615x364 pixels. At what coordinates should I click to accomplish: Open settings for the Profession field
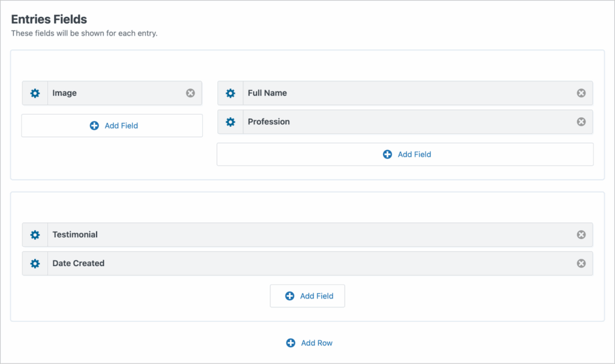pos(230,122)
